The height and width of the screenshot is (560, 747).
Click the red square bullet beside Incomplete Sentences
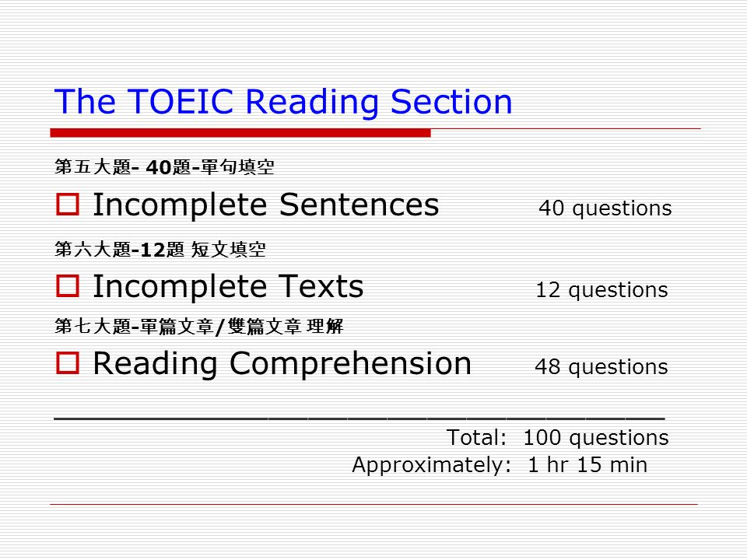click(67, 205)
